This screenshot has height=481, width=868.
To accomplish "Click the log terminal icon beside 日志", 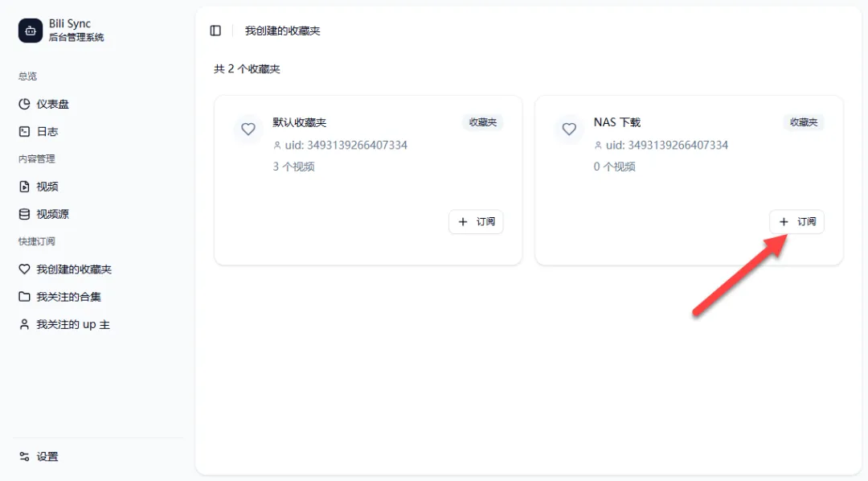I will (24, 131).
